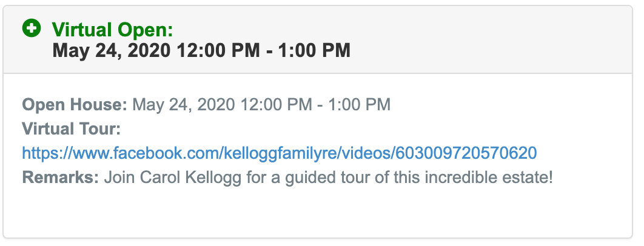Click the 1:00 PM end time in the header
This screenshot has width=644, height=246.
[315, 50]
